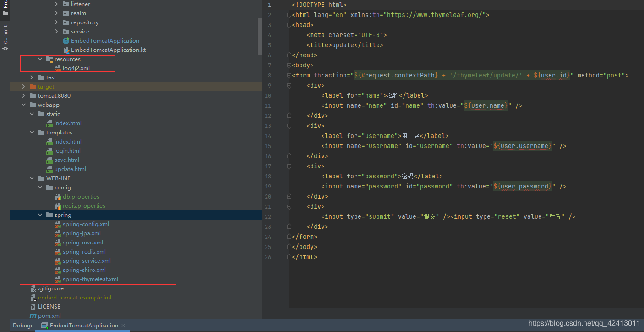This screenshot has width=644, height=332.
Task: Click the spring-redis.xml file icon
Action: [x=58, y=252]
